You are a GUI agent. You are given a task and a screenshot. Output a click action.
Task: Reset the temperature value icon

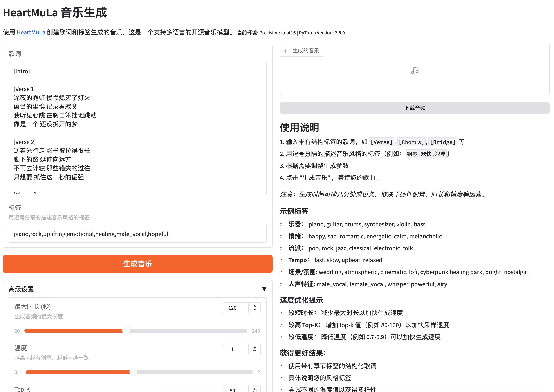coord(255,349)
